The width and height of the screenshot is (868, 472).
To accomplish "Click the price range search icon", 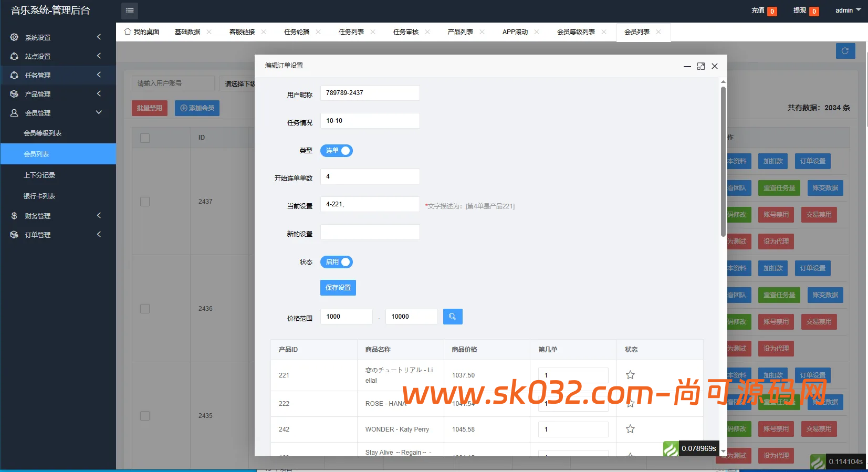I will [x=453, y=317].
